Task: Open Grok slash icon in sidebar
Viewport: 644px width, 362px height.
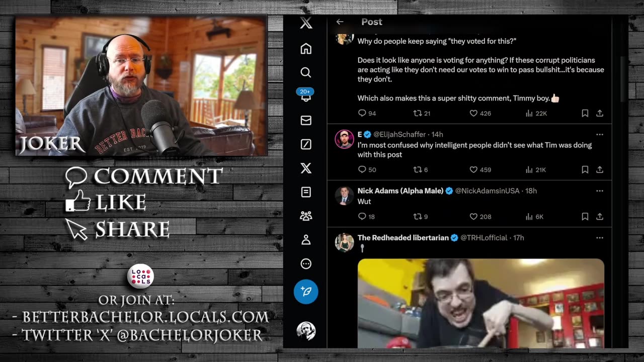Action: [306, 144]
